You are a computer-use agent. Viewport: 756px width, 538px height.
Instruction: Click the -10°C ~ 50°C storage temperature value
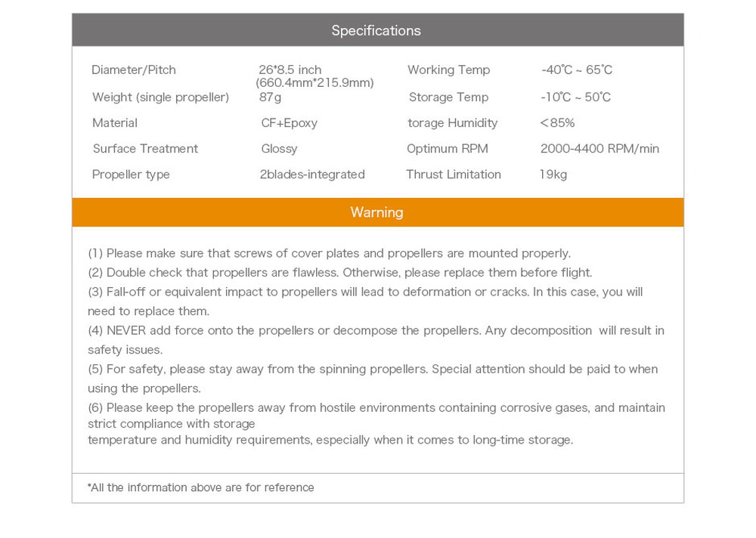coord(575,97)
